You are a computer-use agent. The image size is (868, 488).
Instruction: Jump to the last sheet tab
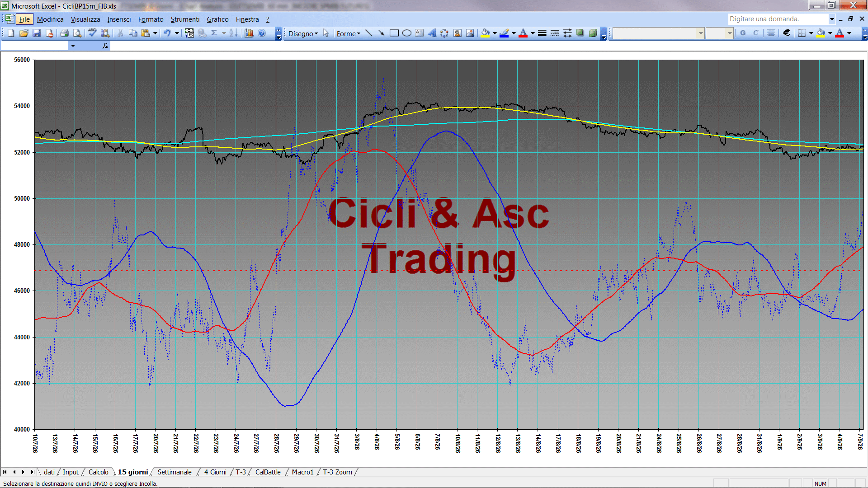click(33, 472)
